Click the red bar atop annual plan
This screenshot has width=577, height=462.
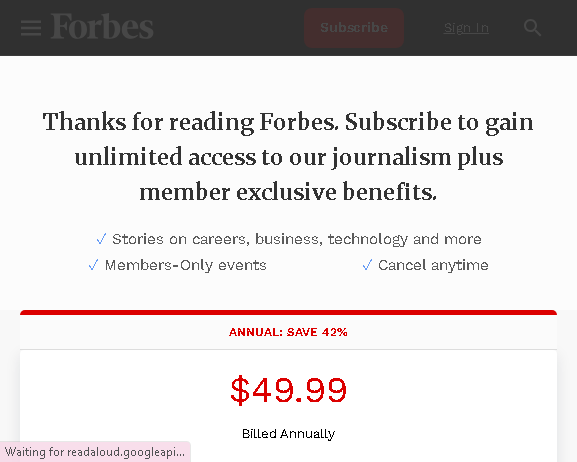tap(288, 313)
